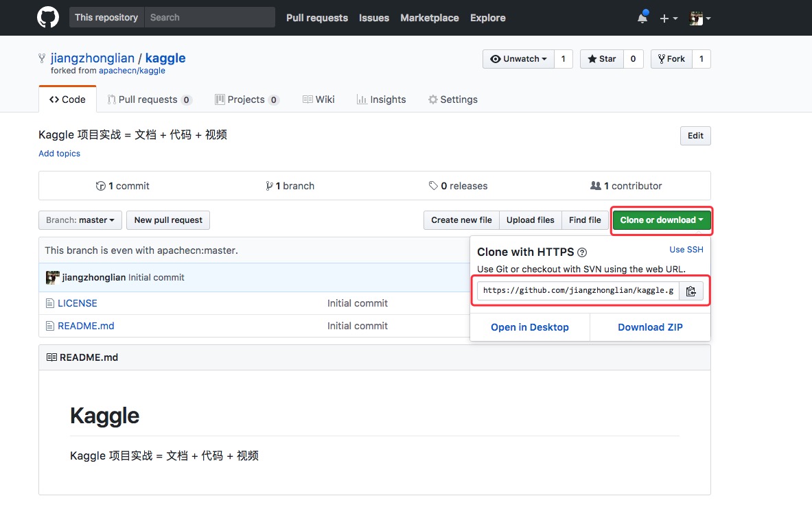The height and width of the screenshot is (509, 812).
Task: Switch to the Insights tab
Action: click(x=381, y=99)
